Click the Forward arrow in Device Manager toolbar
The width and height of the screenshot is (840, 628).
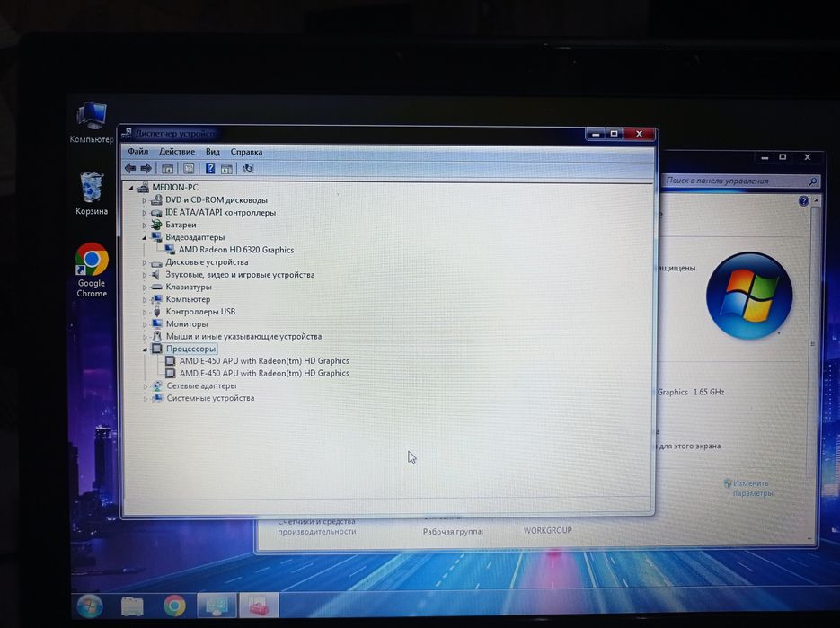click(x=146, y=168)
